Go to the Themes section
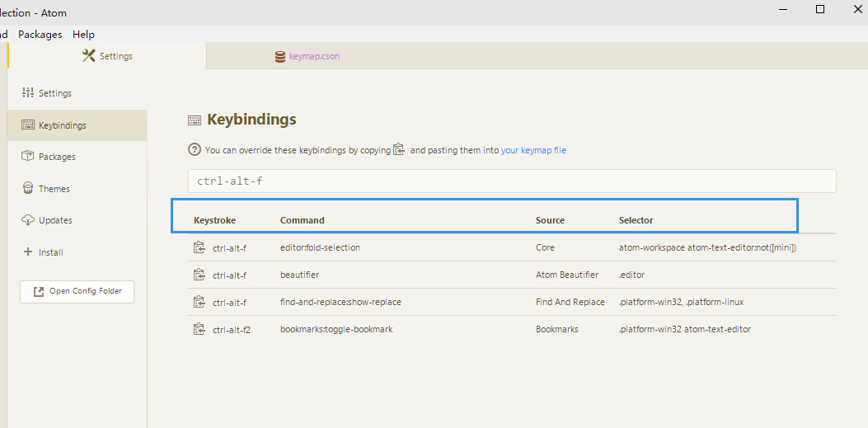 click(54, 189)
